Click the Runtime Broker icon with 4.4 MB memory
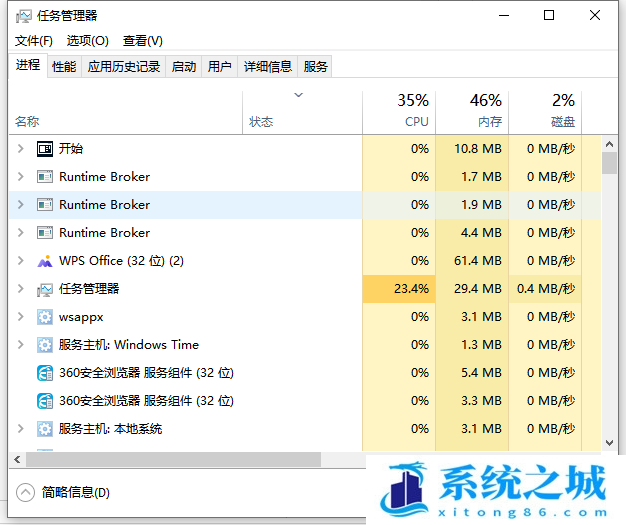 pos(45,232)
